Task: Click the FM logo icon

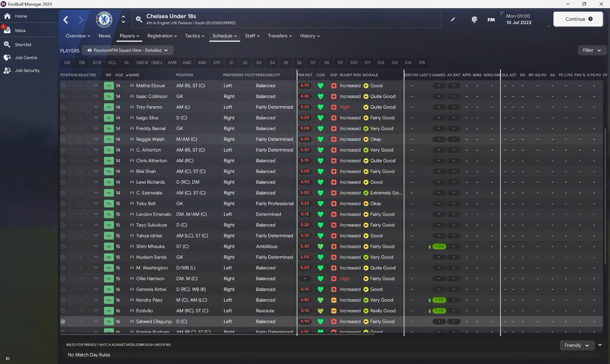Action: pyautogui.click(x=491, y=20)
